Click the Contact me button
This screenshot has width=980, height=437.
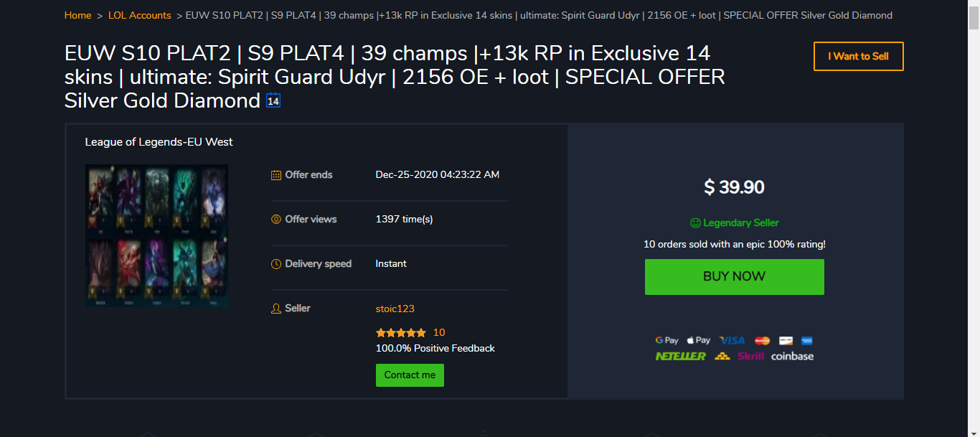click(410, 375)
